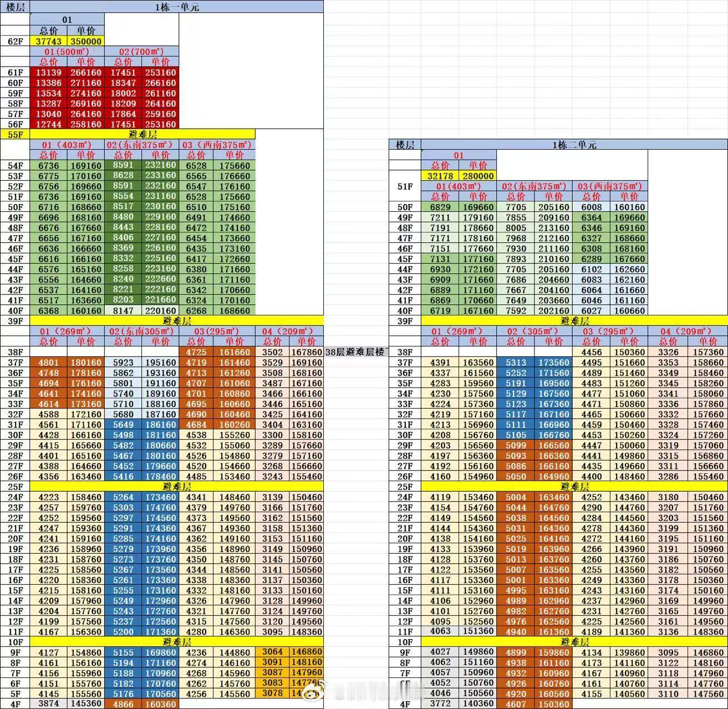
Task: Select the 02(700㎡) column header
Action: (142, 52)
